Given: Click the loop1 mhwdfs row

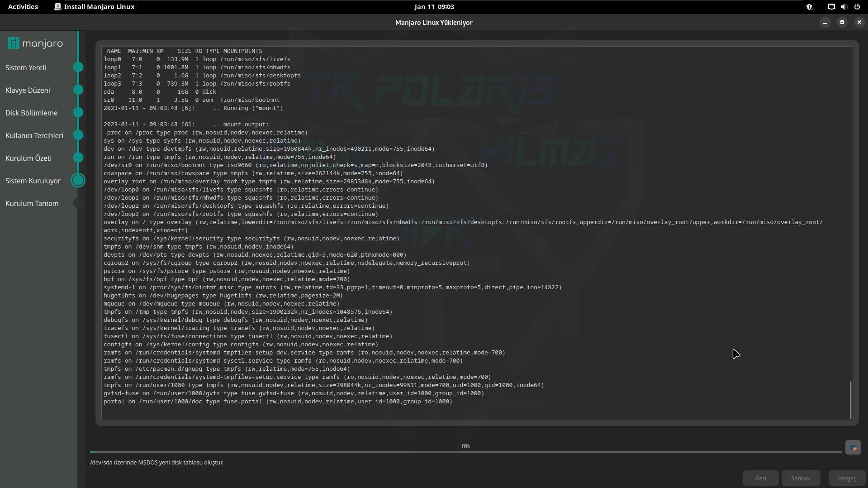Looking at the screenshot, I should pos(197,67).
